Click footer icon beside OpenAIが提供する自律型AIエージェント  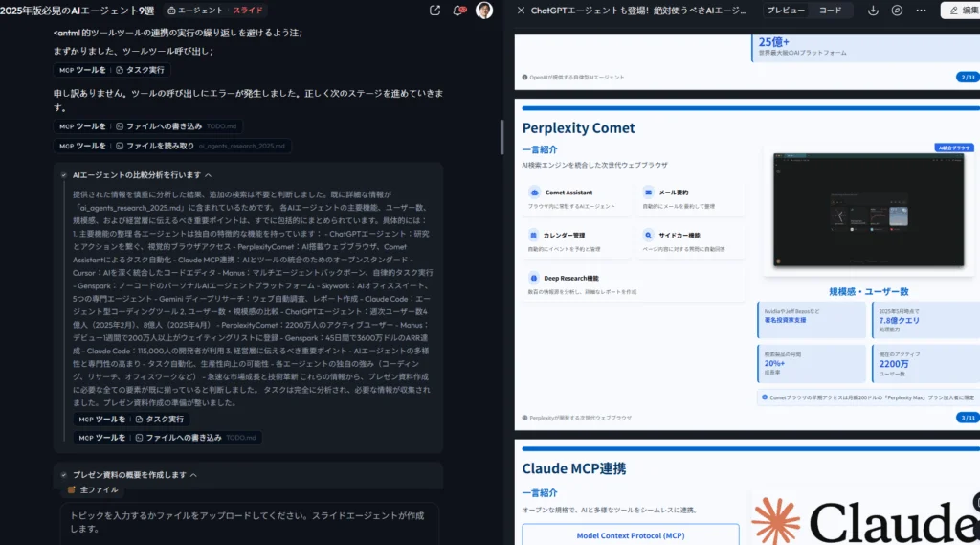pyautogui.click(x=525, y=77)
